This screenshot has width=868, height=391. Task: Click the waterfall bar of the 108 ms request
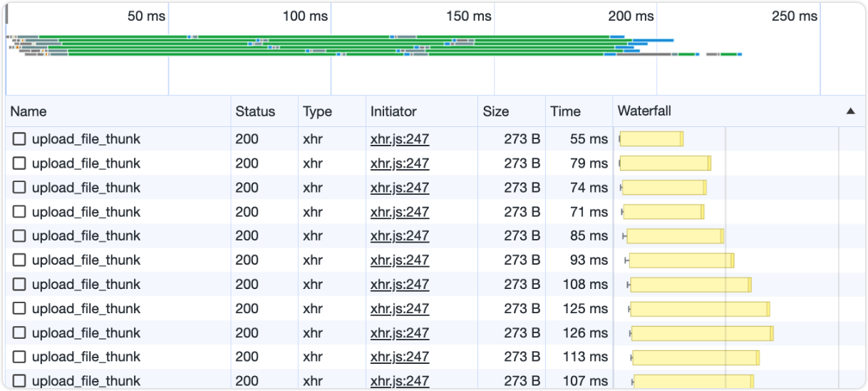[x=691, y=284]
